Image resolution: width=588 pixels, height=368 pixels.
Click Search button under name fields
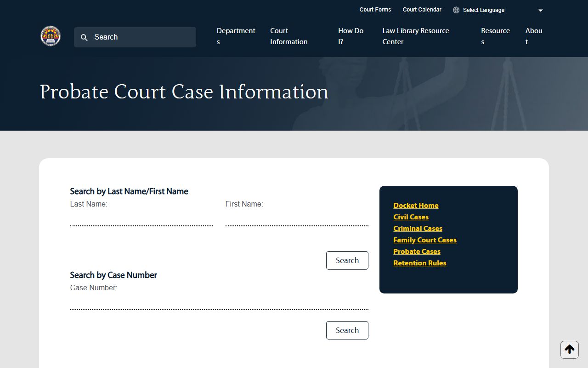[347, 260]
